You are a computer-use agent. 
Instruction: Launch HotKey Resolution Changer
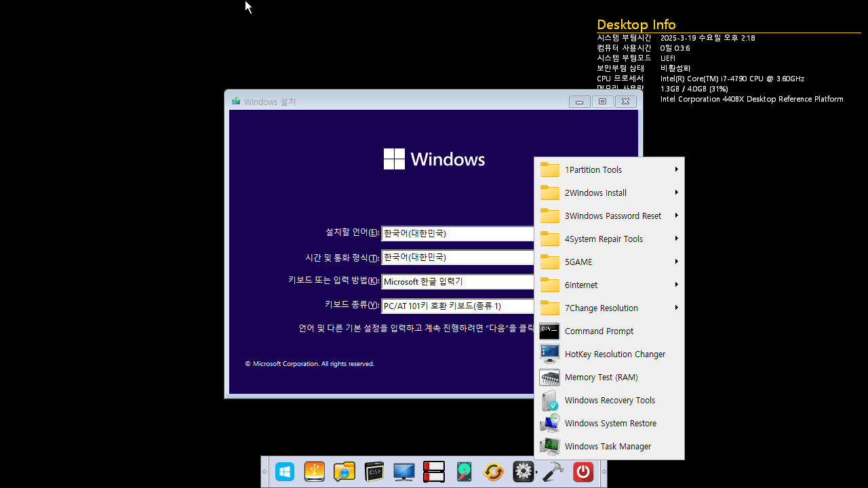(609, 354)
